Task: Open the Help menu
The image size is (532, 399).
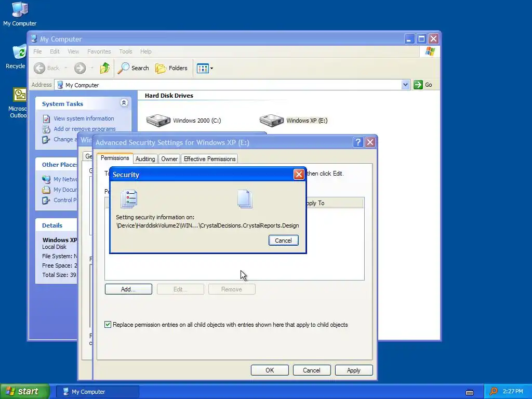Action: point(146,51)
